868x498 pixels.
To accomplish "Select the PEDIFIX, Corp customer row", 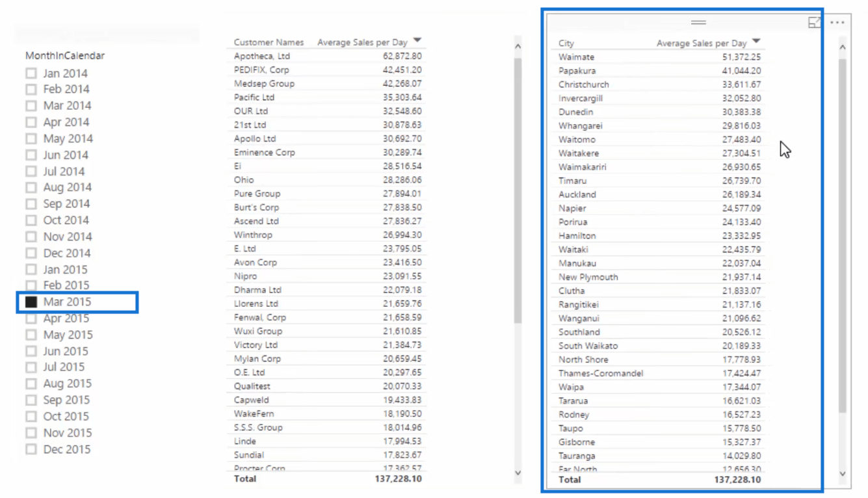I will [x=328, y=70].
